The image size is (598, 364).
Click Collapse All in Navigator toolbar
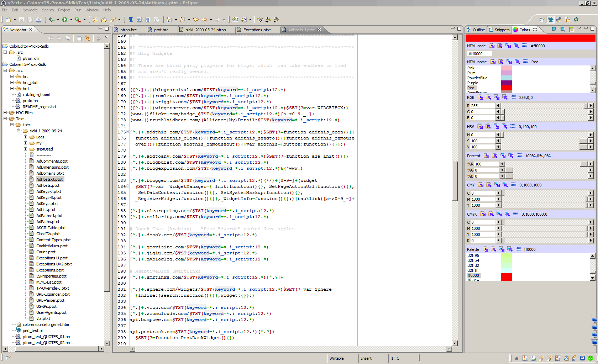click(79, 38)
